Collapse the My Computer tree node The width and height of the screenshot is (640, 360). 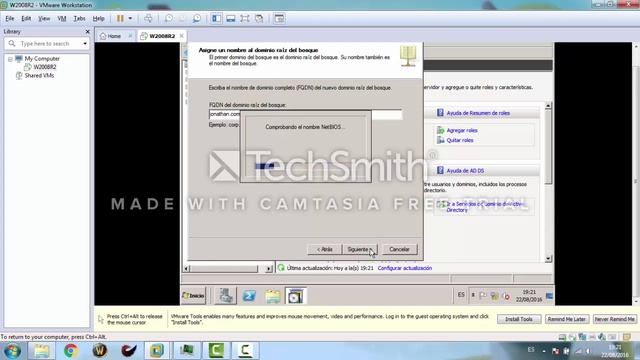coord(10,59)
